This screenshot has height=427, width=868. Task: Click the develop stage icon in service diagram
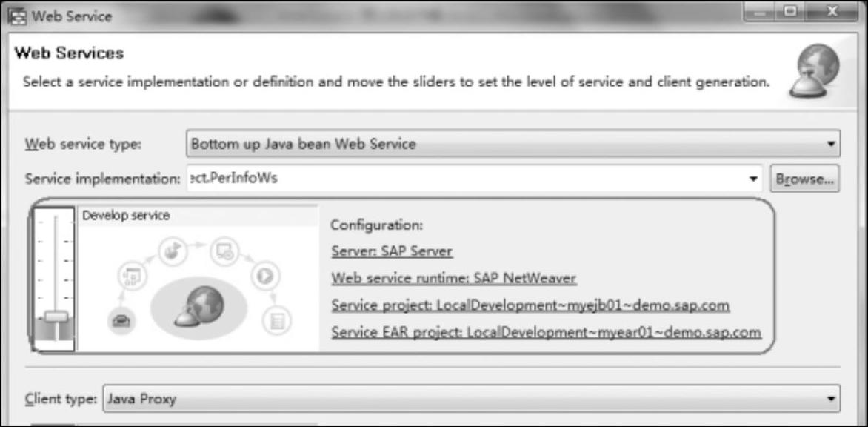pos(121,321)
